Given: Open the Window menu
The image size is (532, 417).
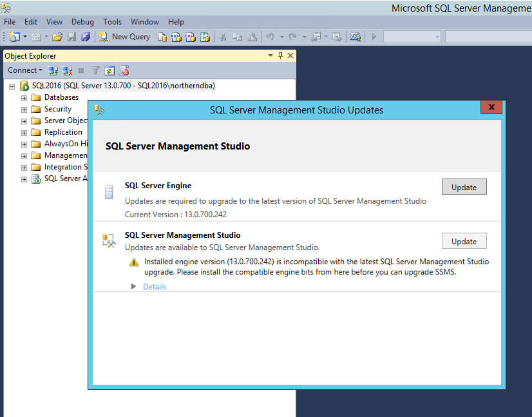Looking at the screenshot, I should click(x=145, y=22).
